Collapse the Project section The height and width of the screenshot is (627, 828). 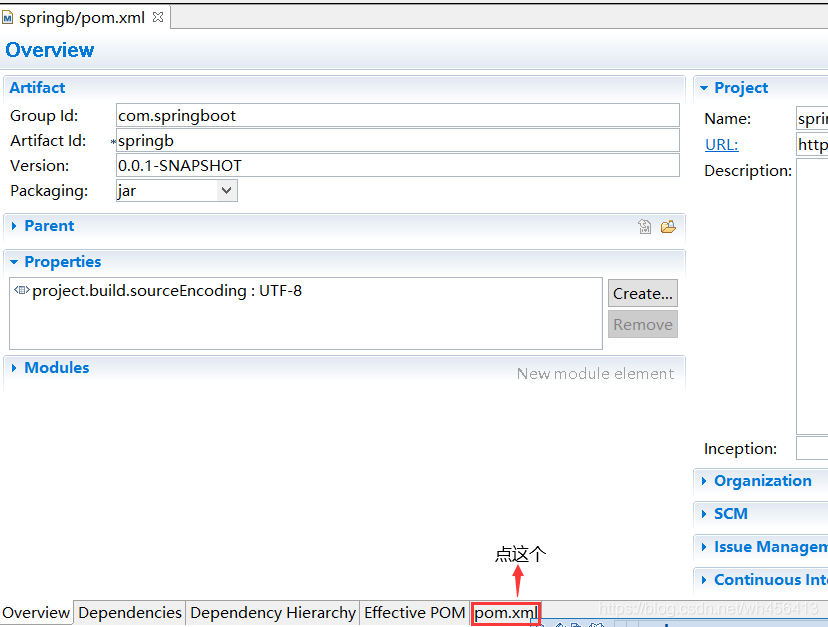704,88
